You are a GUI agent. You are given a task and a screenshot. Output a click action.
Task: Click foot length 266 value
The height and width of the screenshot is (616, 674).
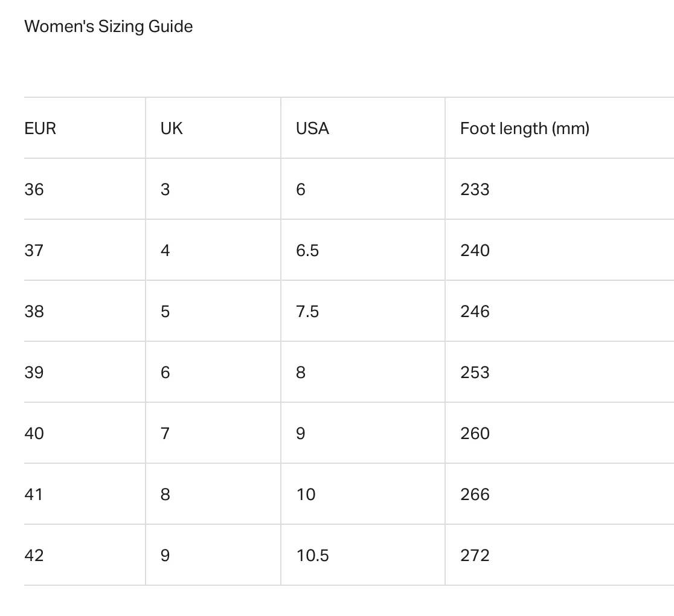tap(475, 495)
